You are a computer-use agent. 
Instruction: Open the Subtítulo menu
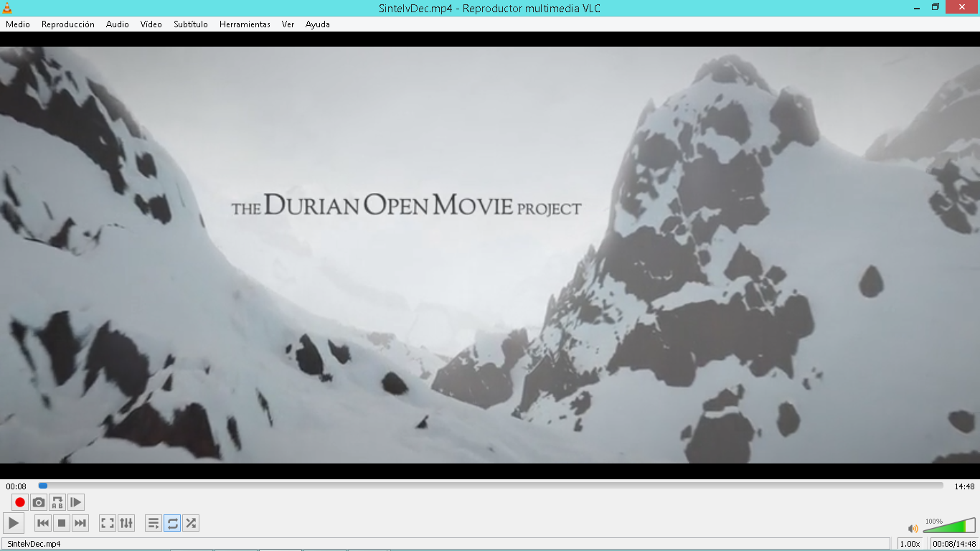click(x=191, y=24)
